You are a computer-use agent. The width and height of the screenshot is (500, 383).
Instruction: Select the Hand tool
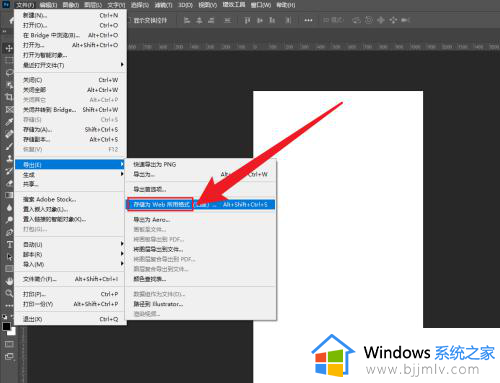[x=9, y=281]
